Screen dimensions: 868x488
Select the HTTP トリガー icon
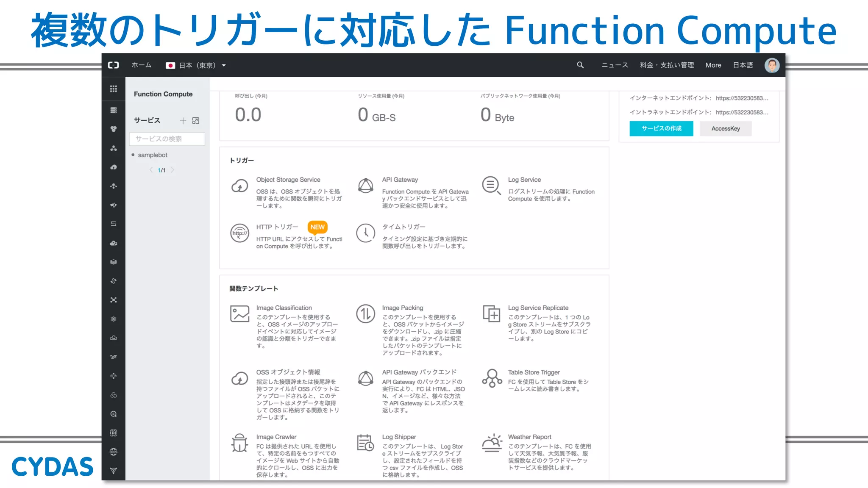pos(239,233)
